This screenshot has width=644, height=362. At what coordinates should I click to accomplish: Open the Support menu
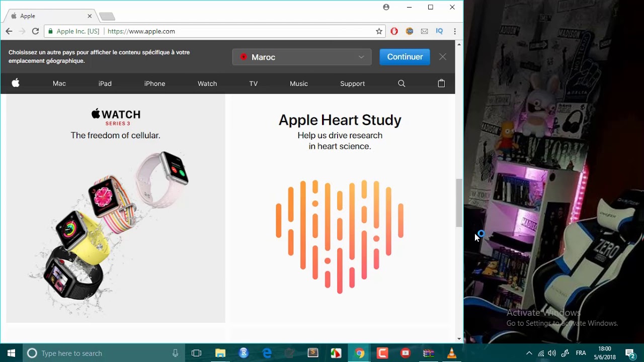353,83
